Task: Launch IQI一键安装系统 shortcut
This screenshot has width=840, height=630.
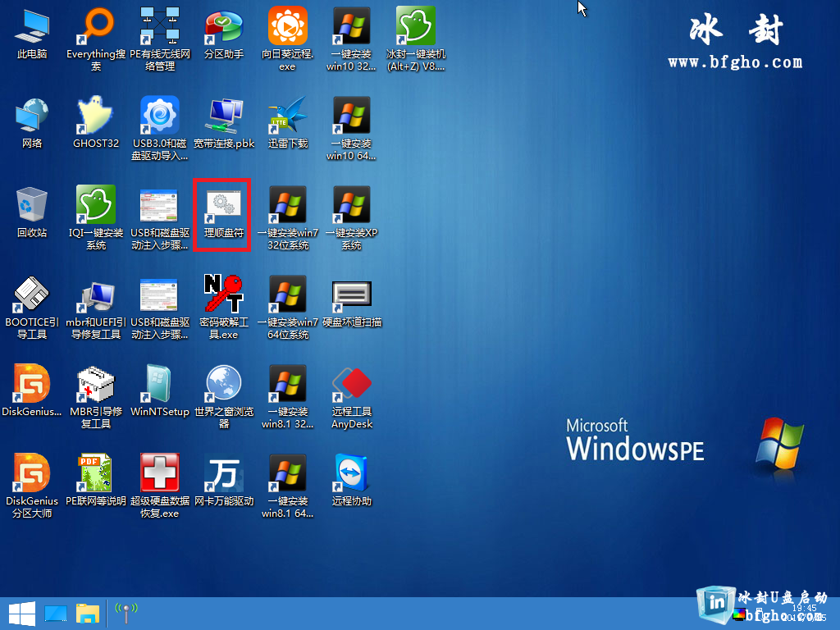Action: [96, 217]
